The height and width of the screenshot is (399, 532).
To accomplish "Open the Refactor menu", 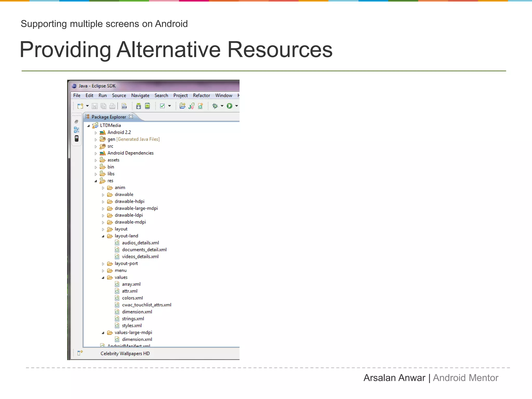I will point(201,96).
